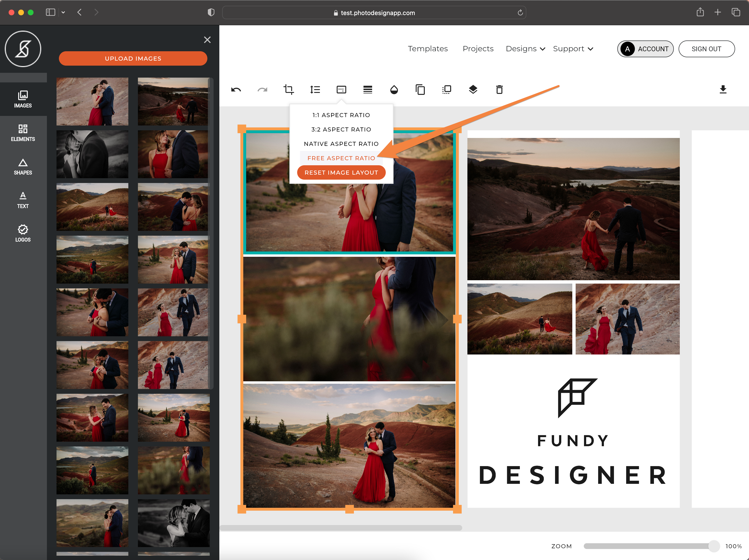The height and width of the screenshot is (560, 749).
Task: Click the four-lines border icon in toolbar
Action: pyautogui.click(x=368, y=89)
